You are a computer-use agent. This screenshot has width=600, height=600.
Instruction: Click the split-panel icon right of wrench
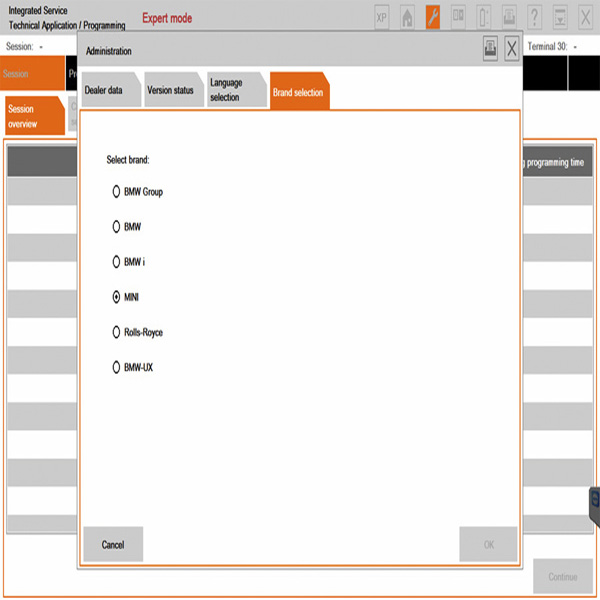[458, 17]
